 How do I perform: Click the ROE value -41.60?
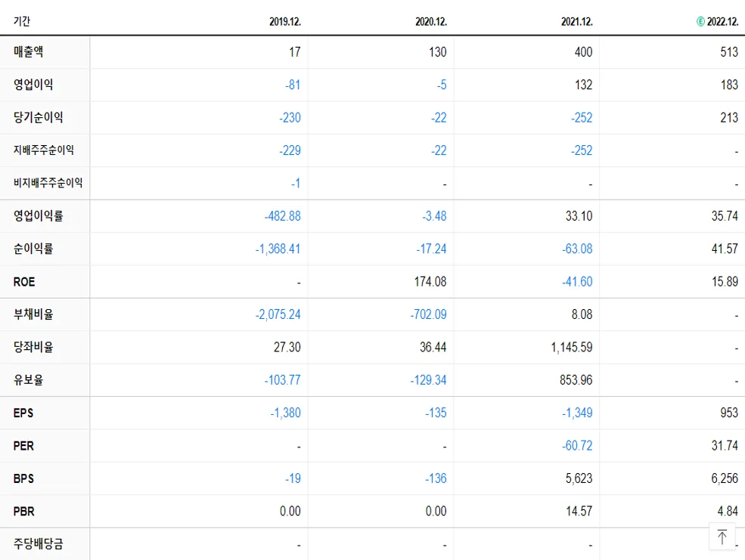coord(577,281)
